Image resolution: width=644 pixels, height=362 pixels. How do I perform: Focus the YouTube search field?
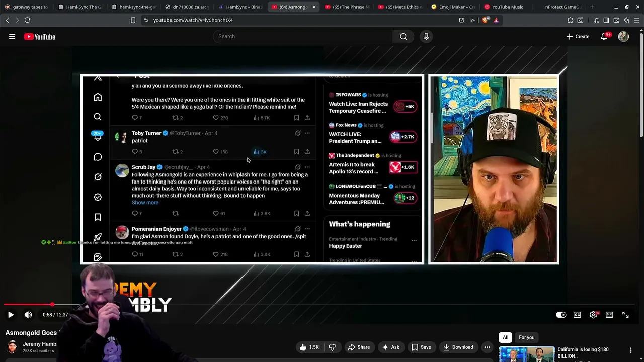point(303,36)
